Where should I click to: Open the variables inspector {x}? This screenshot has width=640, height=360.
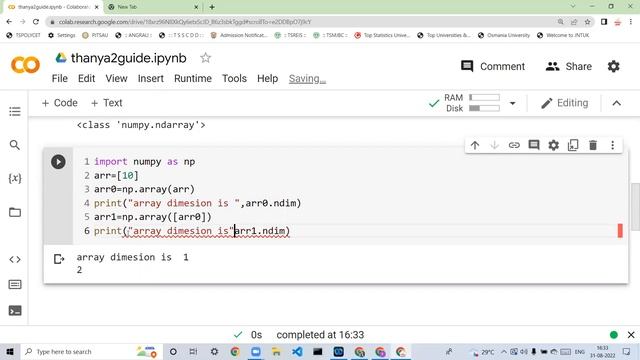[15, 178]
